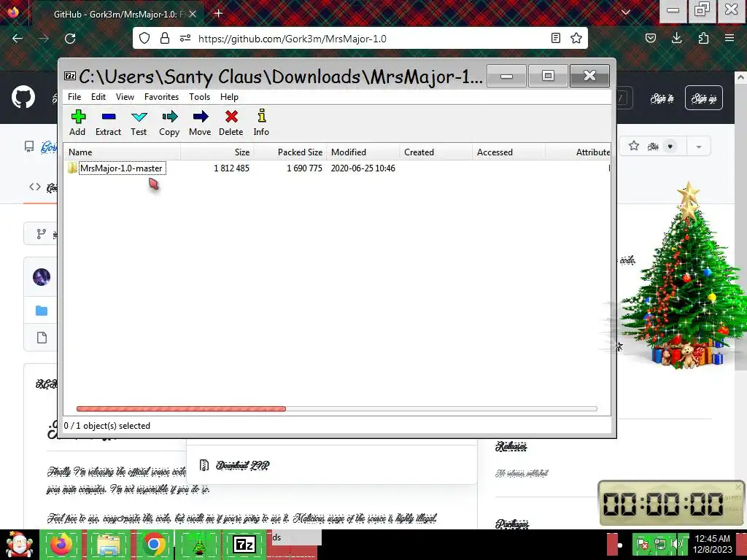Open the Pocket save icon in Firefox
The image size is (747, 560).
[x=651, y=38]
